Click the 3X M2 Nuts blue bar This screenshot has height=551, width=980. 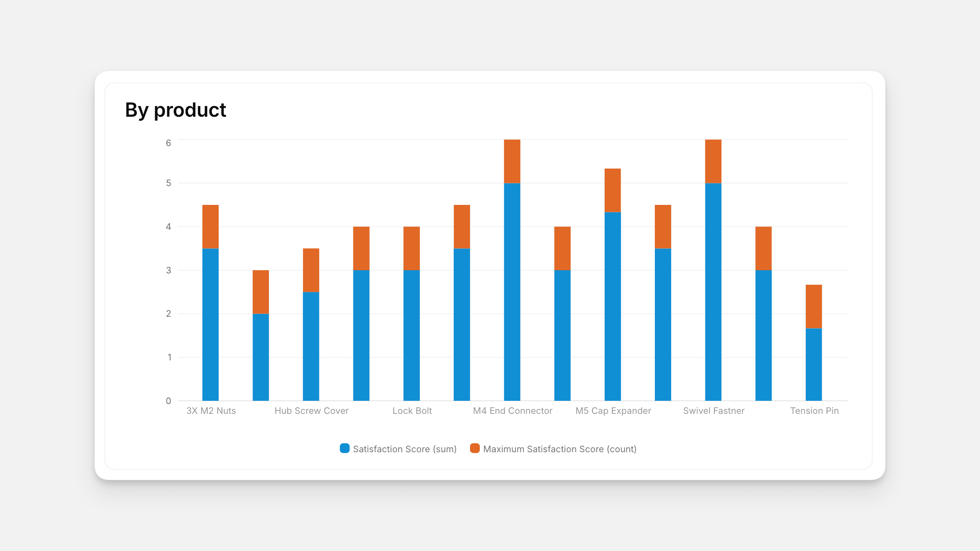(x=211, y=324)
